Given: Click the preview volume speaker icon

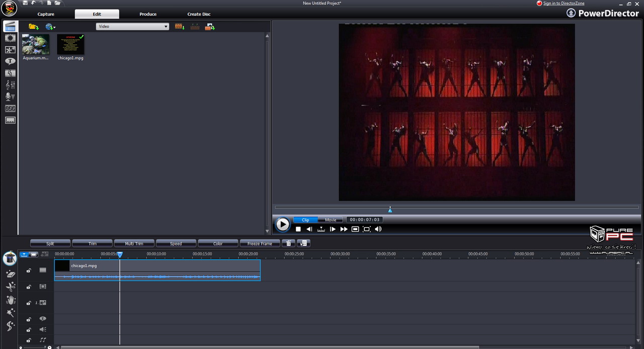Looking at the screenshot, I should pos(378,229).
